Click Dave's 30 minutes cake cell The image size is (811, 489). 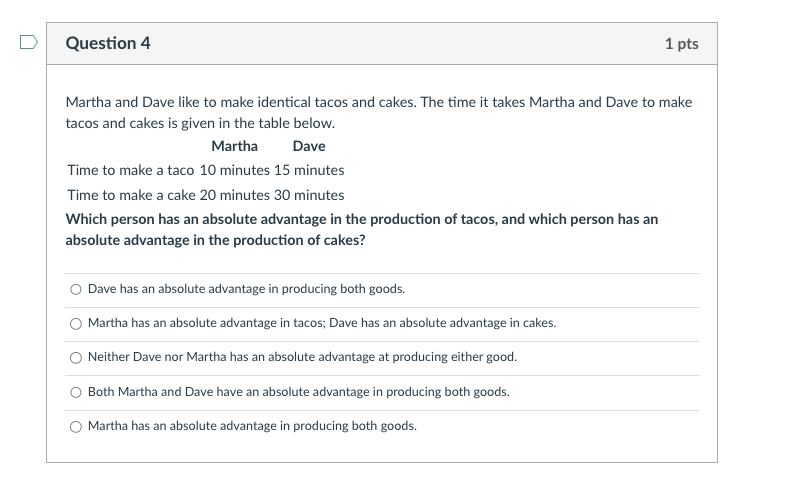click(x=309, y=195)
